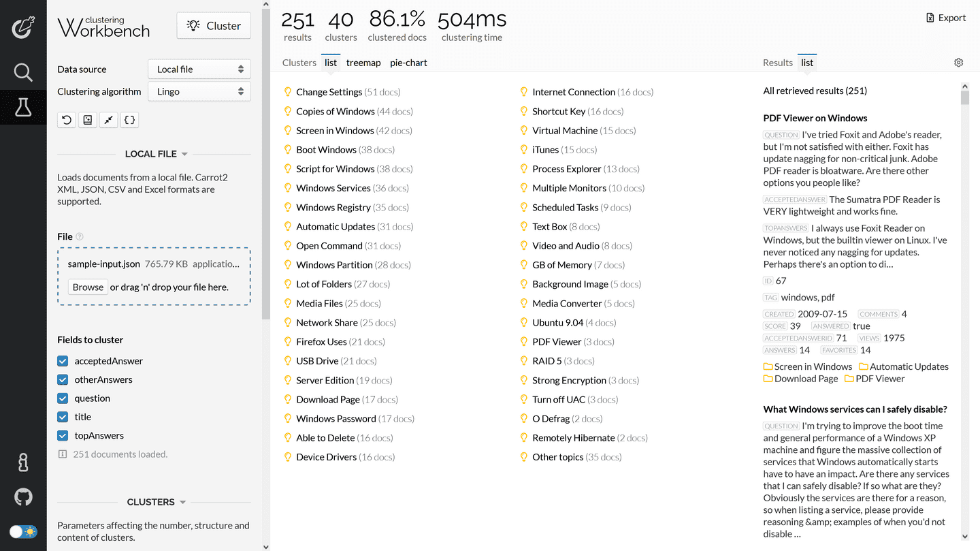
Task: Open results settings via the gear icon
Action: [958, 63]
